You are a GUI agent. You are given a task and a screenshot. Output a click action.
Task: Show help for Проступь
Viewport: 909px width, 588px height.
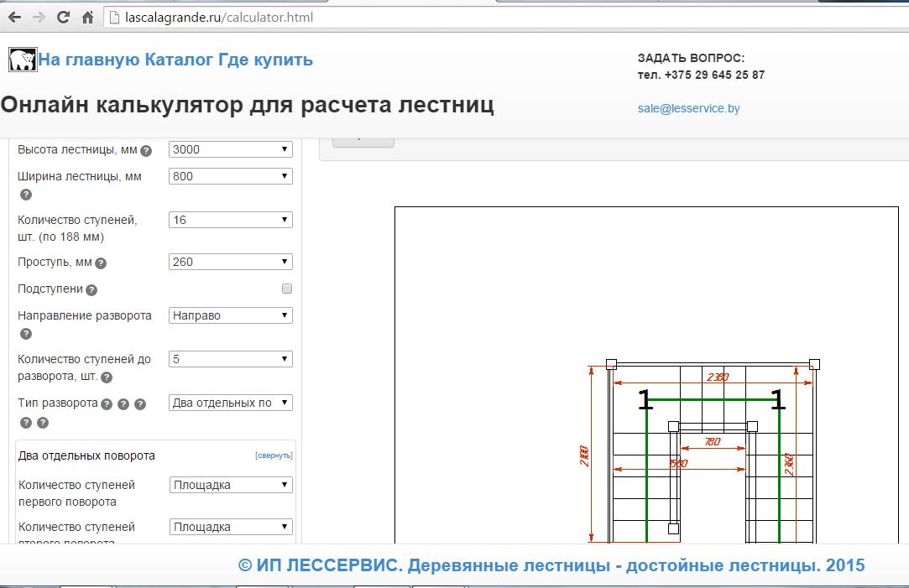100,263
